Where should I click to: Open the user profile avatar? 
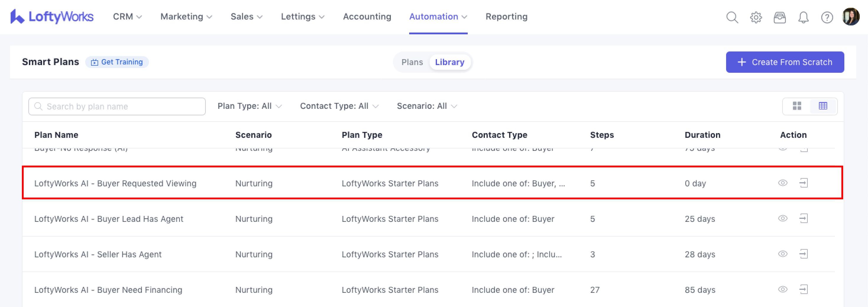(851, 17)
